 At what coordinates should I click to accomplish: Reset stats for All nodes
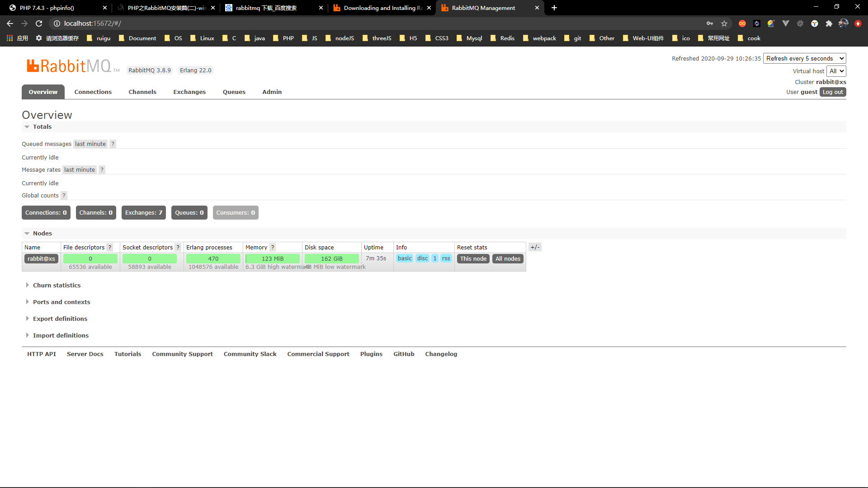[508, 259]
